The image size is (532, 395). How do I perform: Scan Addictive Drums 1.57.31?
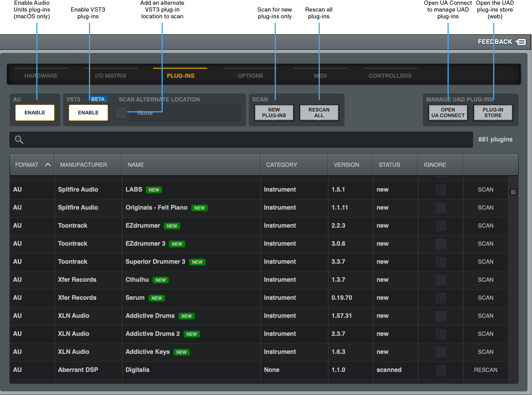[486, 316]
